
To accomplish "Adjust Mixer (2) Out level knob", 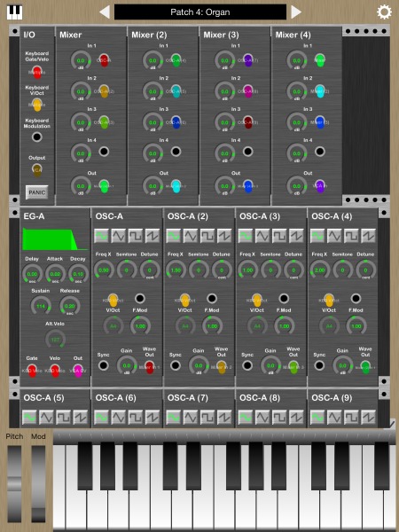I will point(153,186).
